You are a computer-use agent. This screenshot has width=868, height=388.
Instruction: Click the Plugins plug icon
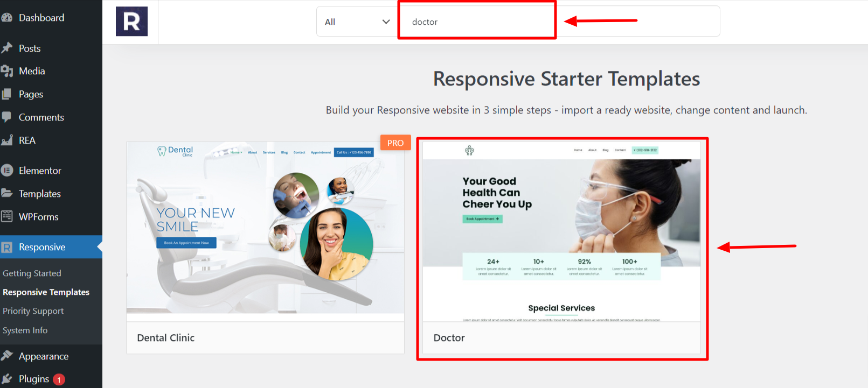[x=6, y=379]
